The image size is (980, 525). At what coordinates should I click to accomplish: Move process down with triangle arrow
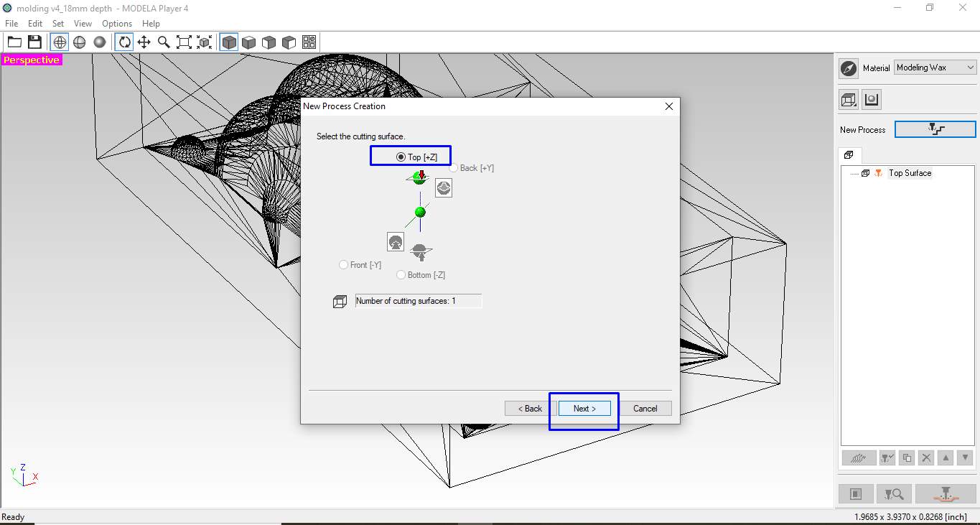[x=965, y=457]
